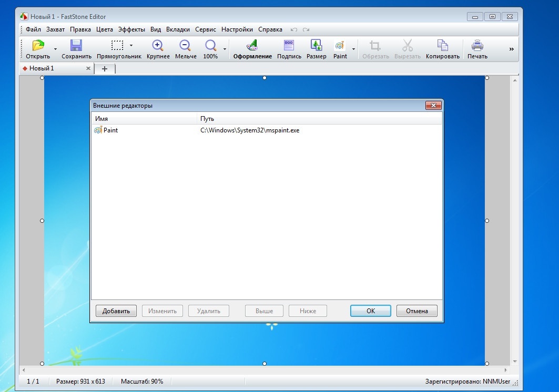Click the vertical scrollbar down arrow
Viewport: 559px width, 392px height.
pos(515,362)
